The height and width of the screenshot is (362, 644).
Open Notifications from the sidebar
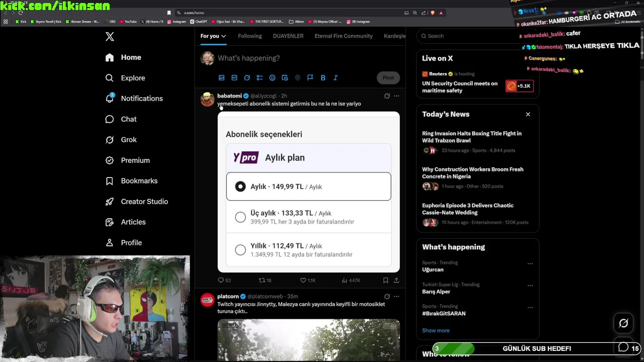[133, 99]
